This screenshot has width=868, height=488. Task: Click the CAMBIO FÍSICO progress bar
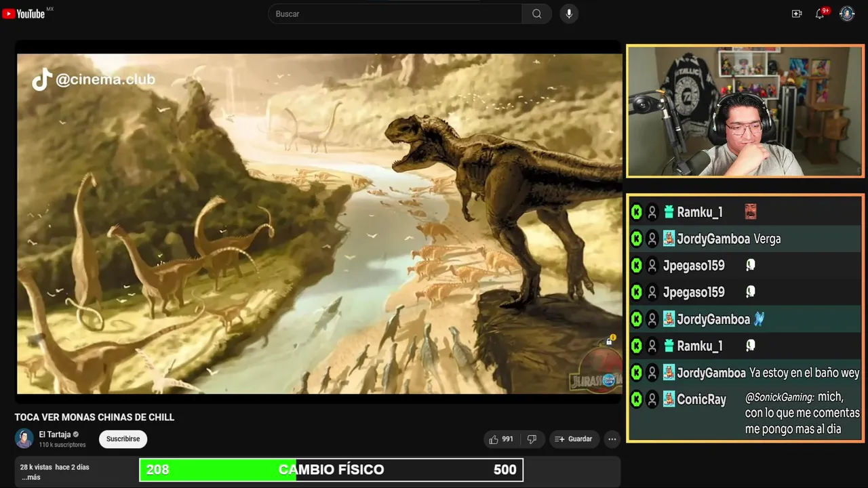pyautogui.click(x=332, y=470)
